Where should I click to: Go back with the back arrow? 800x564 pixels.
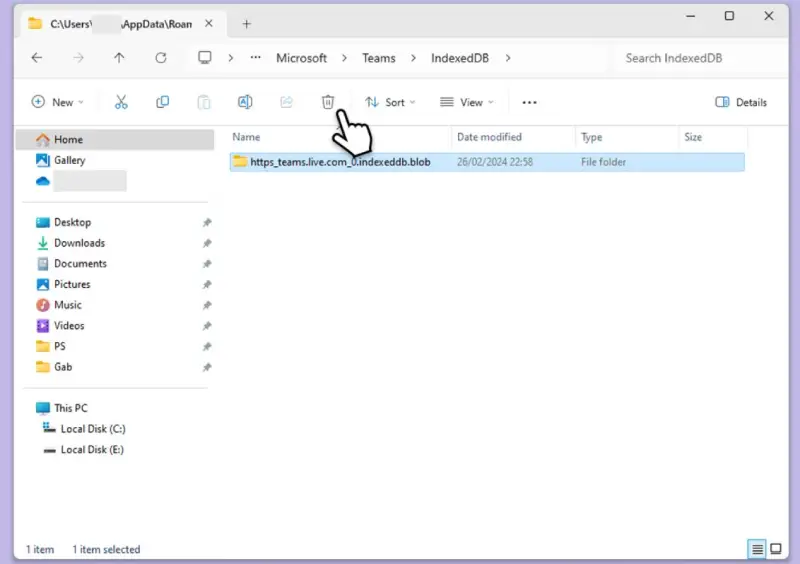pyautogui.click(x=37, y=58)
